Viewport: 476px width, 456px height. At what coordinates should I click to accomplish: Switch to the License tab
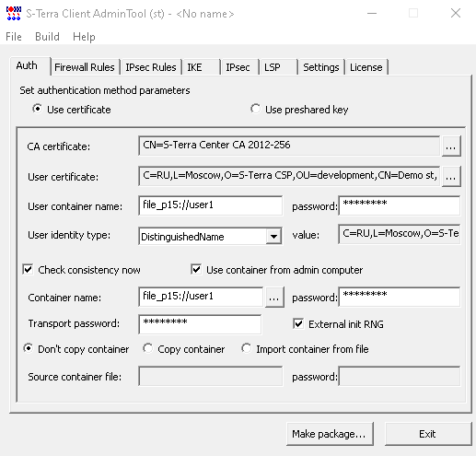(x=366, y=67)
